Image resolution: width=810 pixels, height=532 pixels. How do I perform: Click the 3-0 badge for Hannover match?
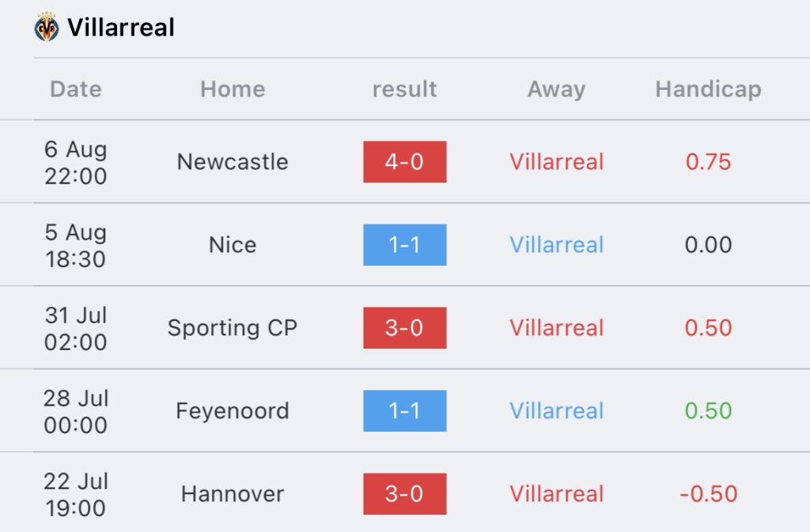pyautogui.click(x=404, y=494)
